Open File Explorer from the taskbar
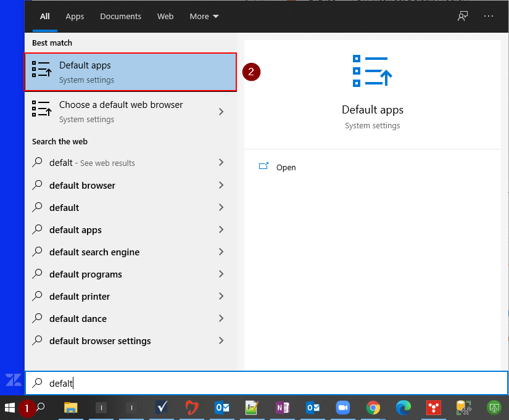Viewport: 509px width, 420px height. click(x=70, y=408)
